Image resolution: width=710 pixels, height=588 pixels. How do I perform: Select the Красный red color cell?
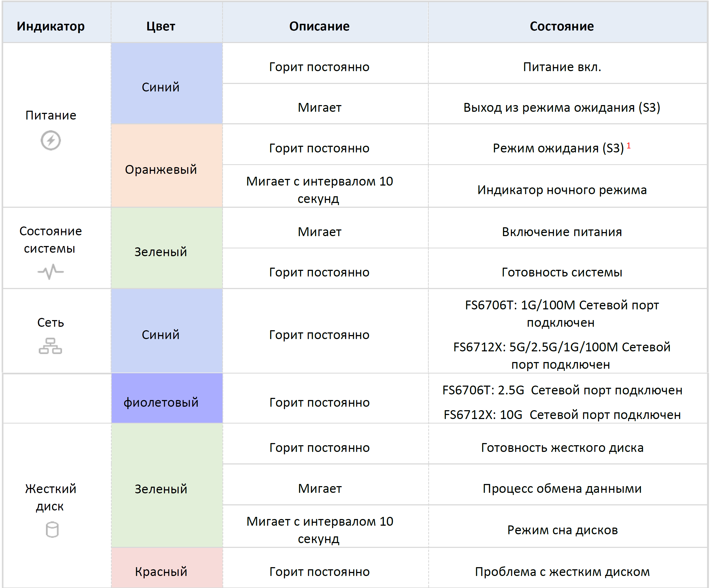tap(161, 571)
